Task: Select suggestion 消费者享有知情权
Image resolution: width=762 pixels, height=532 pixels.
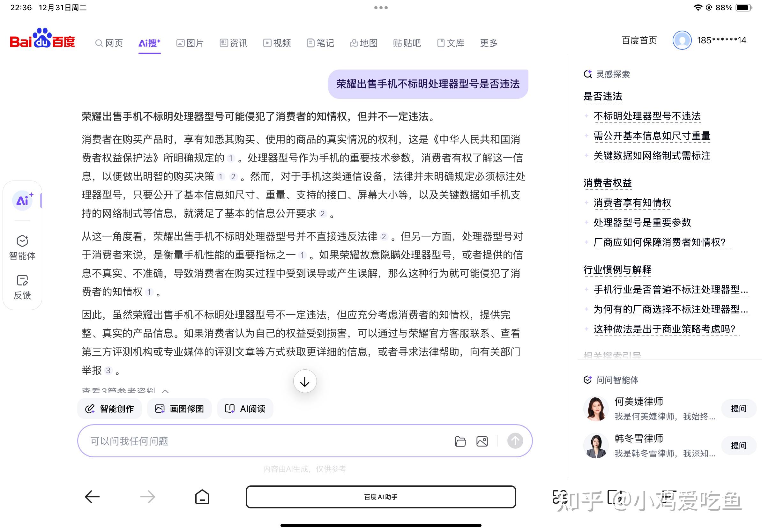Action: tap(632, 203)
